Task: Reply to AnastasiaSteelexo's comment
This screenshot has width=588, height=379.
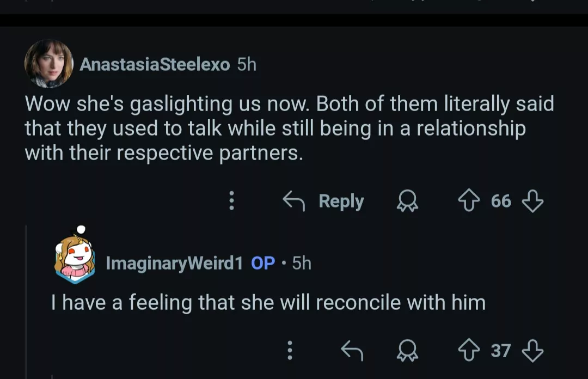Action: point(324,201)
